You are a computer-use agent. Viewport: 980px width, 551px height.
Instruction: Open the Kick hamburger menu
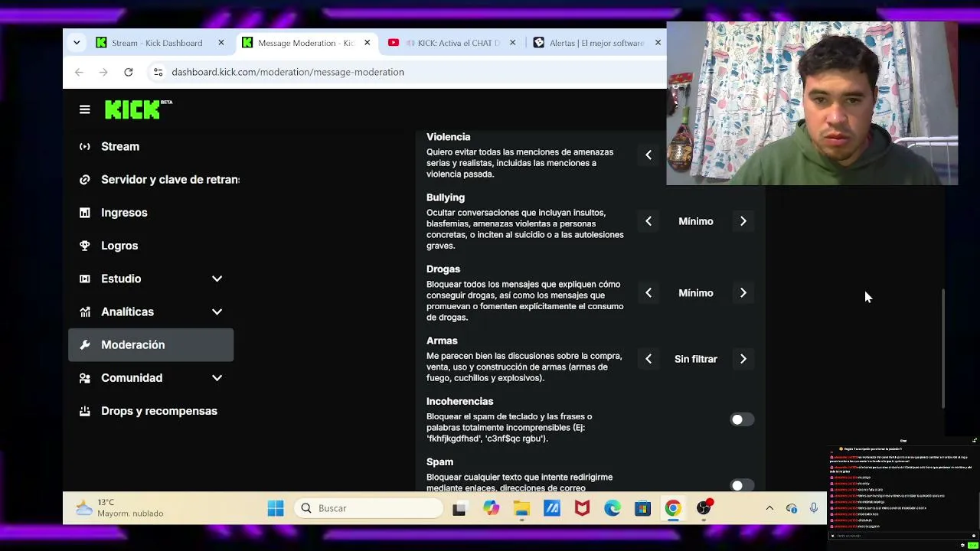85,109
